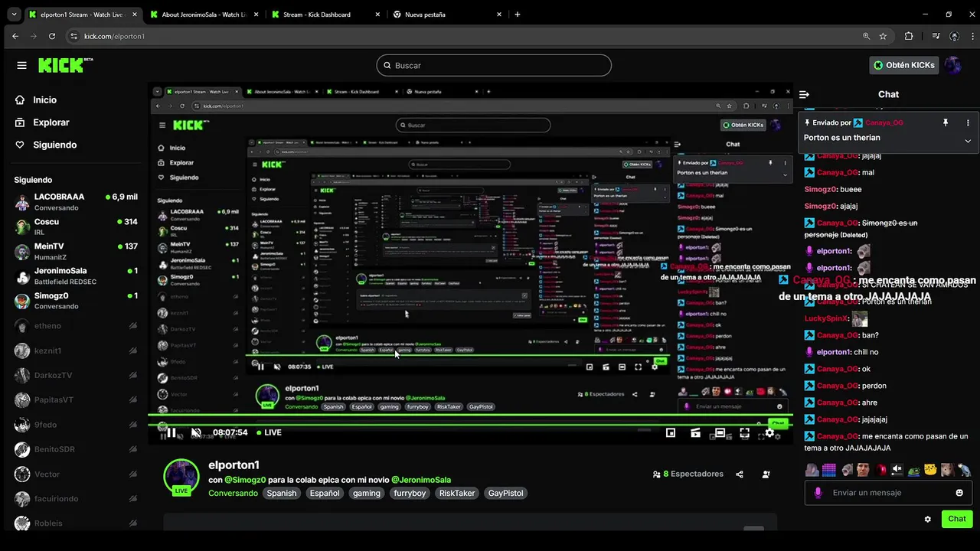
Task: Open LACOBRAAA channel in sidebar
Action: click(x=75, y=202)
